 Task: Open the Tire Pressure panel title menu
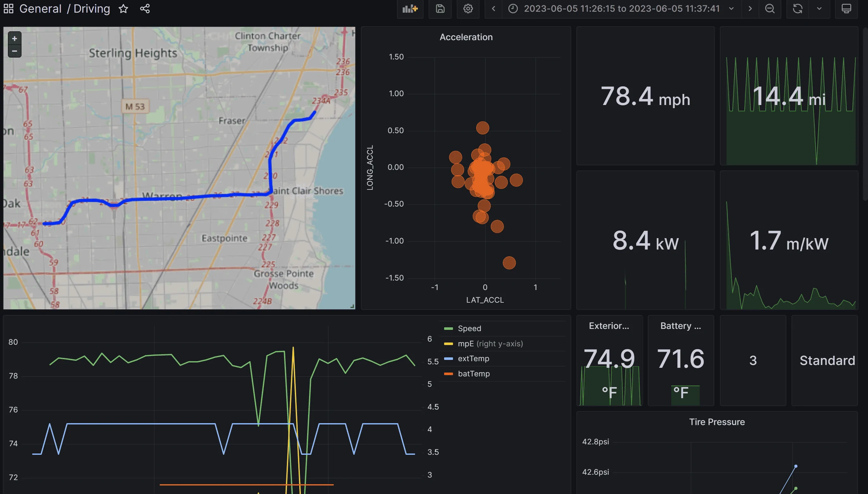pyautogui.click(x=717, y=422)
